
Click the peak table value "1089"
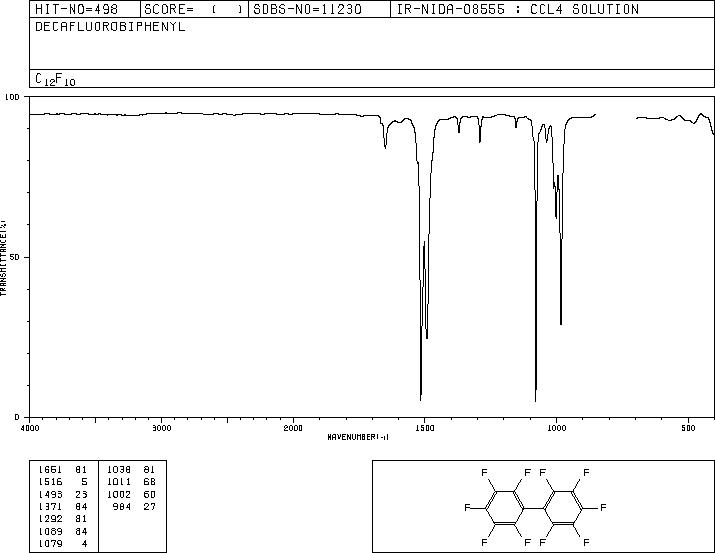(50, 531)
